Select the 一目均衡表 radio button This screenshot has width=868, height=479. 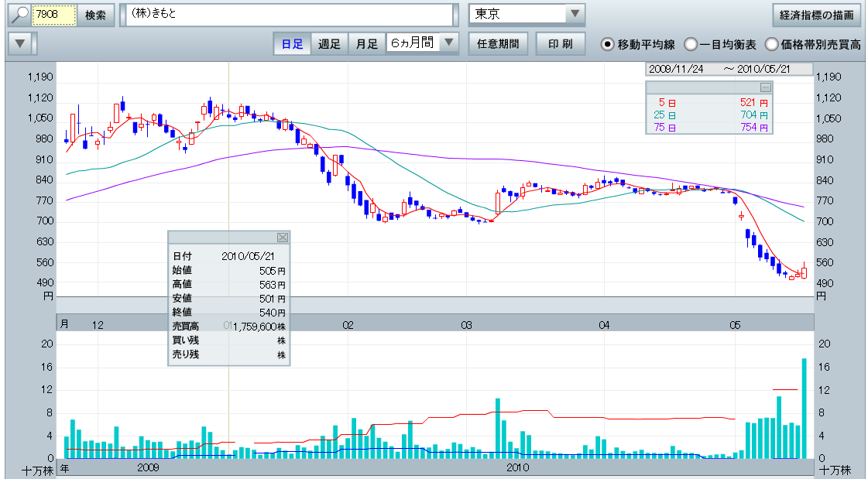(x=691, y=44)
